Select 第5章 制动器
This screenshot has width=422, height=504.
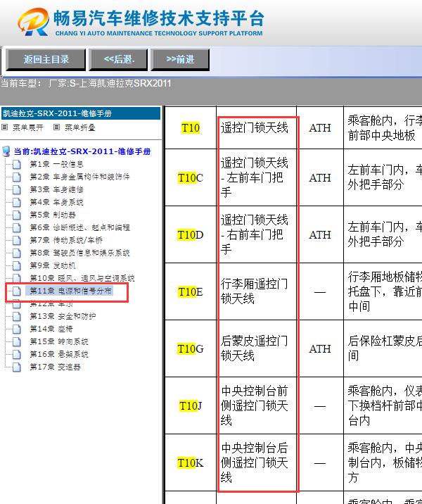tap(53, 215)
